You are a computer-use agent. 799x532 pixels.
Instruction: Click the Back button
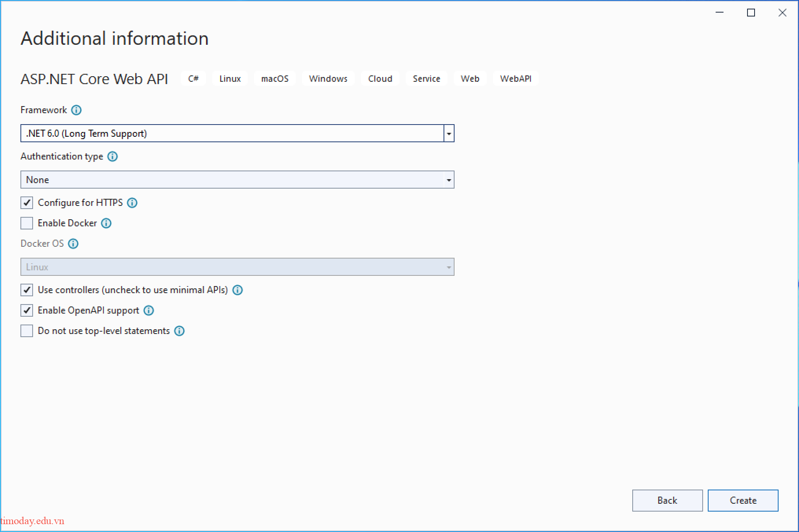667,500
